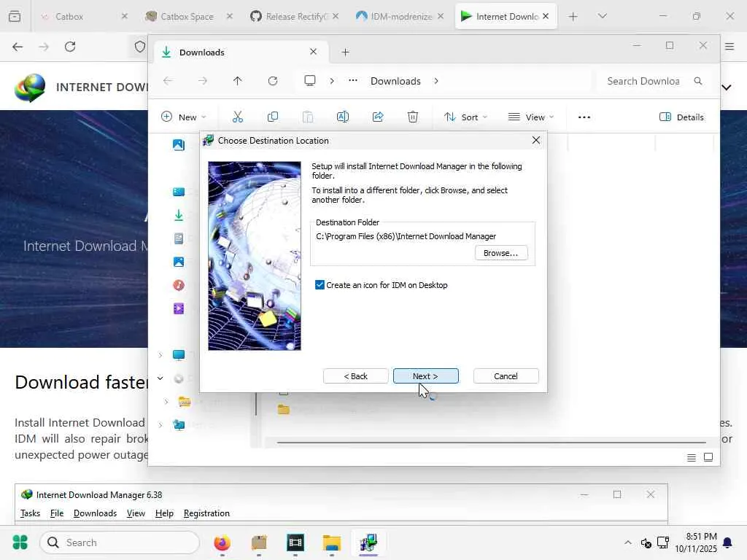The image size is (747, 560).
Task: Collapse the expanded drive node in sidebar
Action: 160,378
